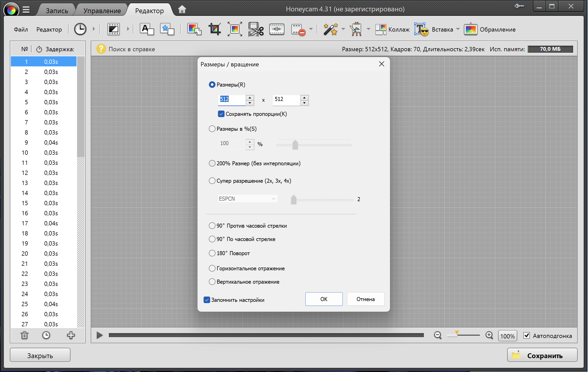The height and width of the screenshot is (372, 588).
Task: Click the Collage icon
Action: click(x=380, y=29)
